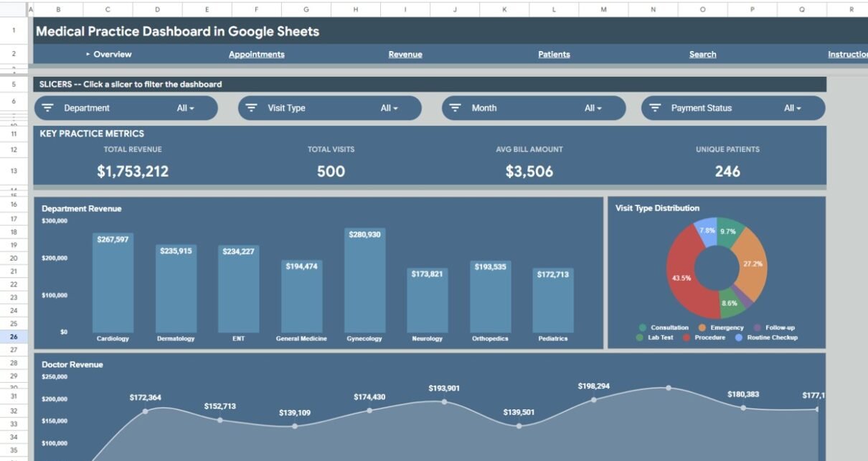Open the Payment Status All dropdown
The height and width of the screenshot is (461, 868).
(793, 108)
